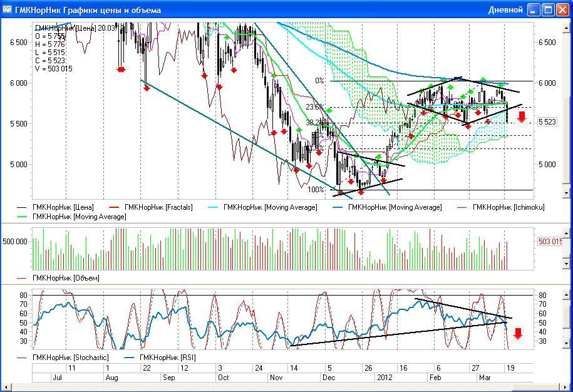Screen dimensions: 573x392
Task: Click the Дневной timeframe label in title bar
Action: [x=505, y=10]
